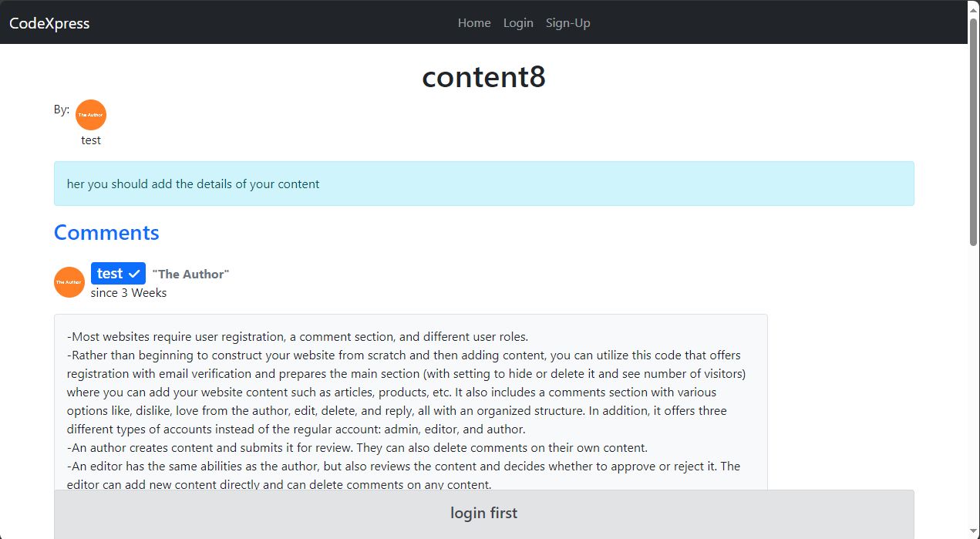Click the verified checkmark in the test badge
The height and width of the screenshot is (539, 980).
coord(135,274)
